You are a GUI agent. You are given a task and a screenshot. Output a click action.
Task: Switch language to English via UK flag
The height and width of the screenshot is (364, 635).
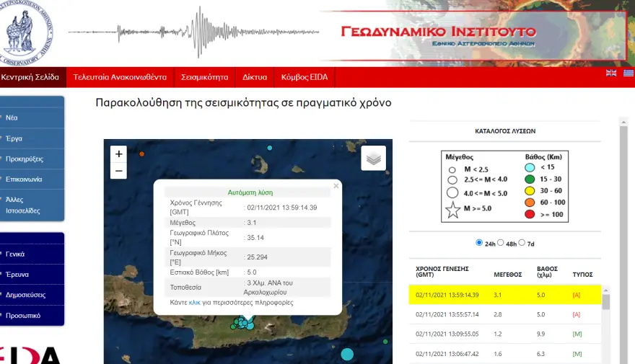(611, 73)
